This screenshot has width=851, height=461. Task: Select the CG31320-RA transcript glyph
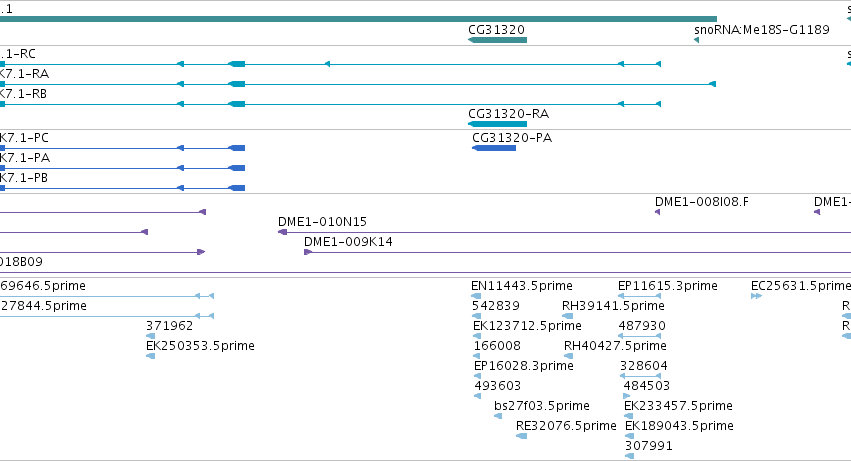pos(497,124)
